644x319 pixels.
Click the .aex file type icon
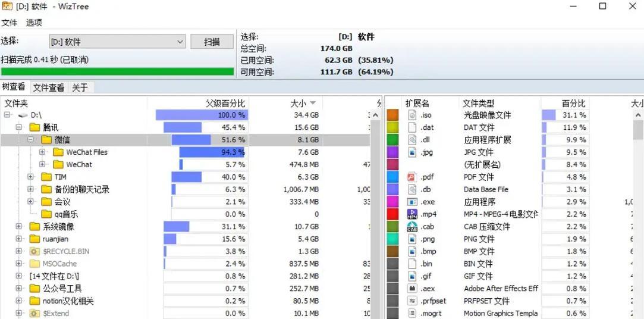click(412, 289)
